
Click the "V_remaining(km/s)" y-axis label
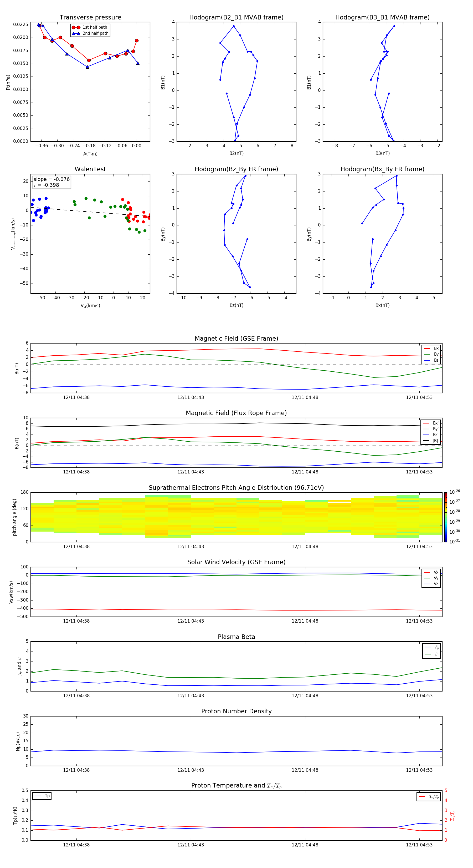[x=13, y=234]
